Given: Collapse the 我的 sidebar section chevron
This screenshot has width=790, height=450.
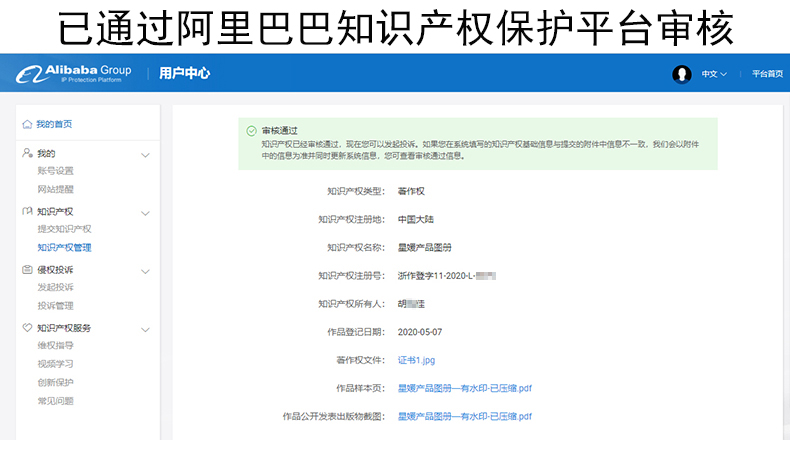Looking at the screenshot, I should click(x=145, y=155).
